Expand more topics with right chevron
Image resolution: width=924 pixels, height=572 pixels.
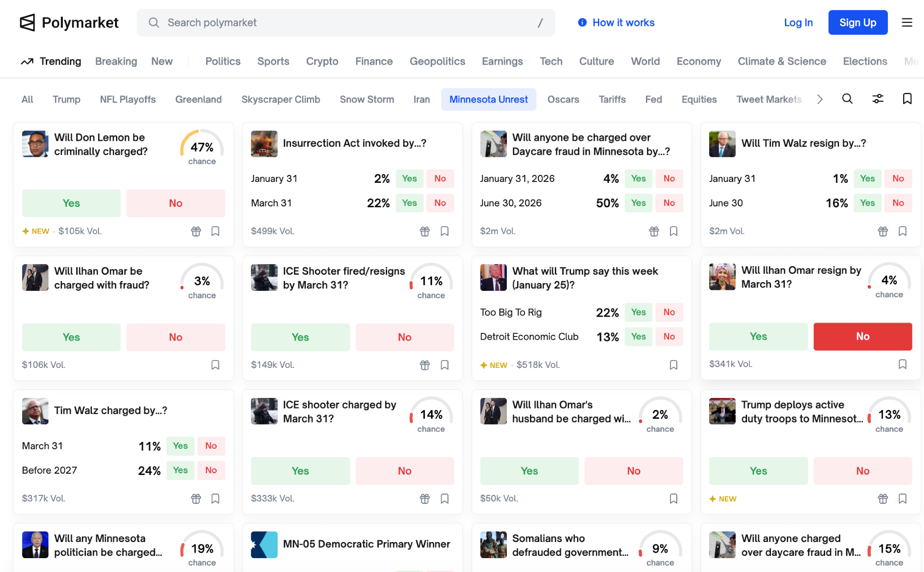[x=820, y=99]
